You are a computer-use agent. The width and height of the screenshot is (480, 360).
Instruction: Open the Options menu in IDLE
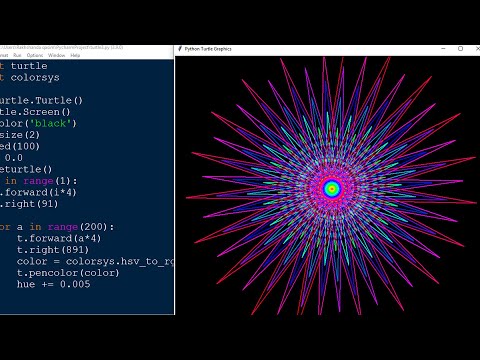tap(35, 55)
